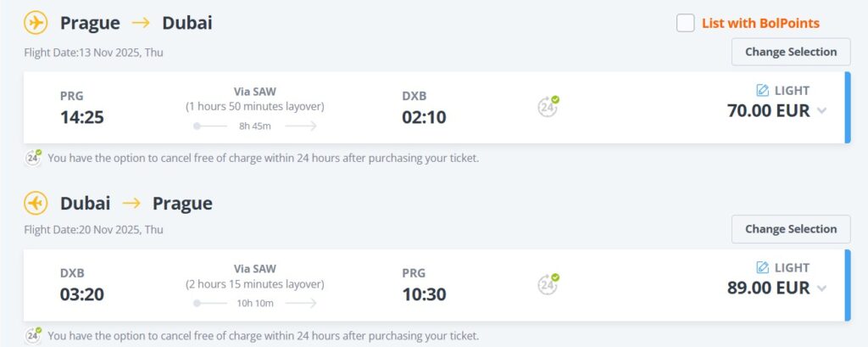Click the 24-hour cancellation icon below the return flight

coord(33,335)
